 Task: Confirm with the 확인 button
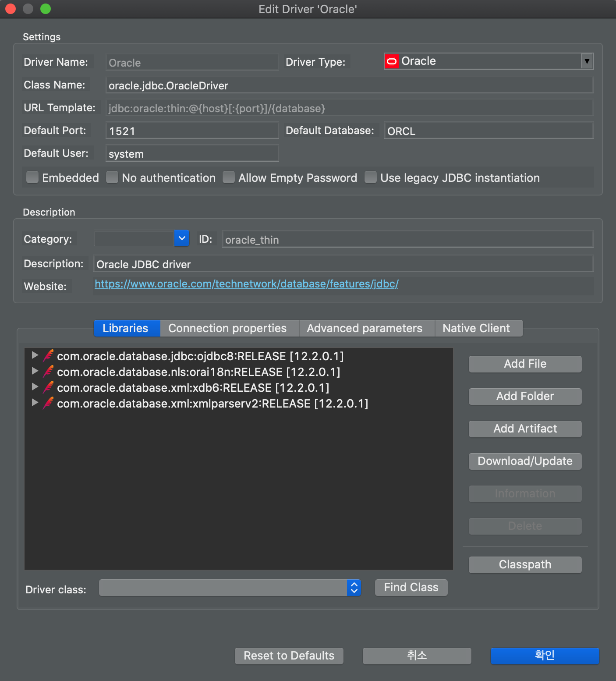[545, 656]
